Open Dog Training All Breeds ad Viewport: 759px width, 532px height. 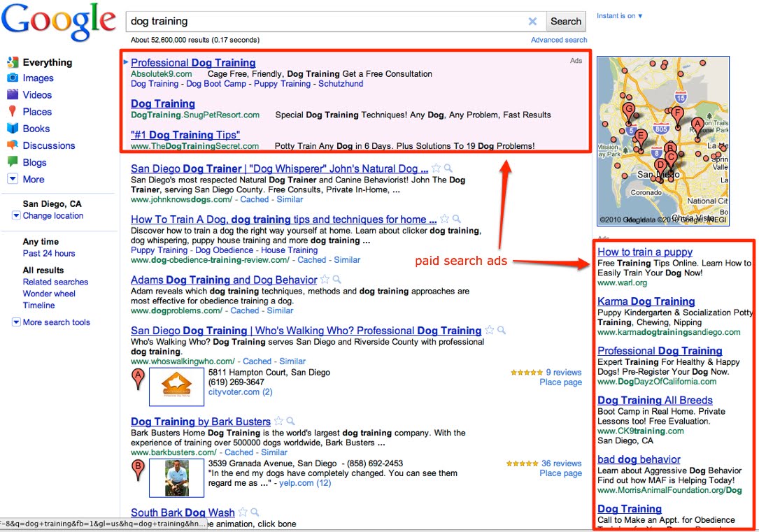655,400
